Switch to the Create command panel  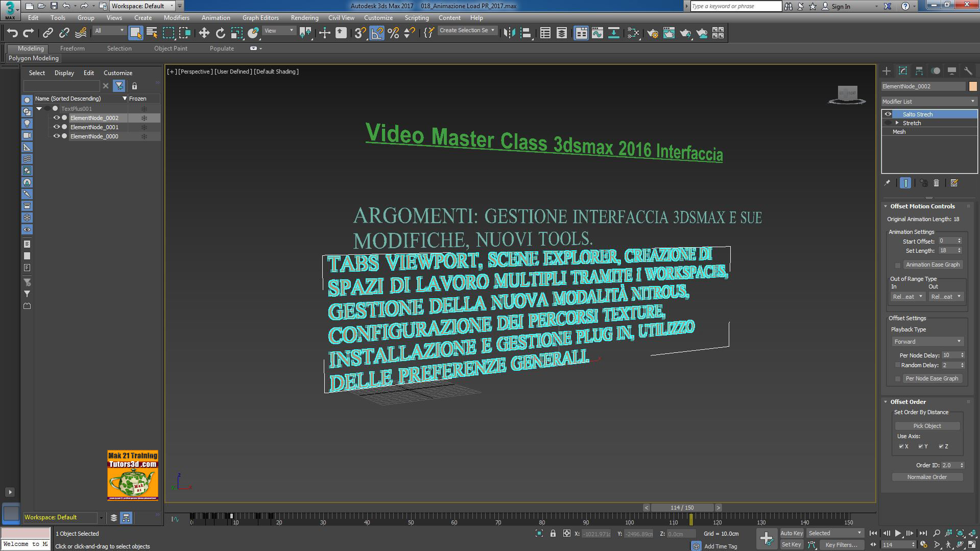[887, 71]
